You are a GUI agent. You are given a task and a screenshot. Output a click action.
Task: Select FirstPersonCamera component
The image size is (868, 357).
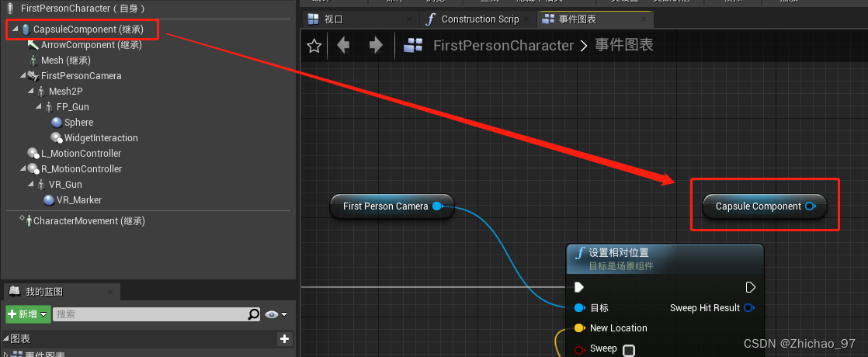[x=82, y=76]
